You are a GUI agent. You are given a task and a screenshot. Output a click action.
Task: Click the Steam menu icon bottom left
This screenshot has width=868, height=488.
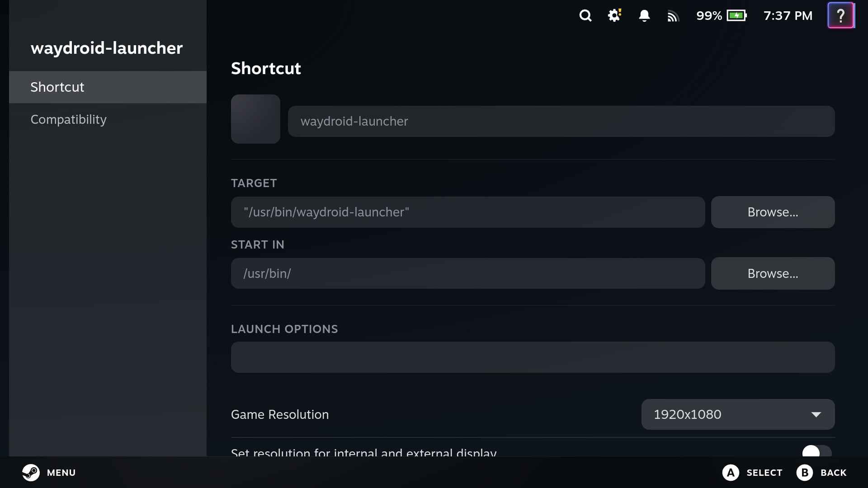tap(31, 473)
